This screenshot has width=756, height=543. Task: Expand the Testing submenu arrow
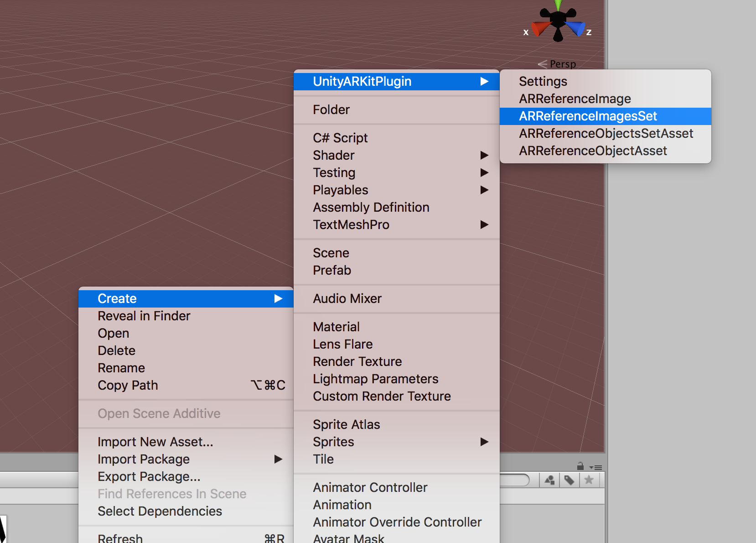pyautogui.click(x=484, y=172)
